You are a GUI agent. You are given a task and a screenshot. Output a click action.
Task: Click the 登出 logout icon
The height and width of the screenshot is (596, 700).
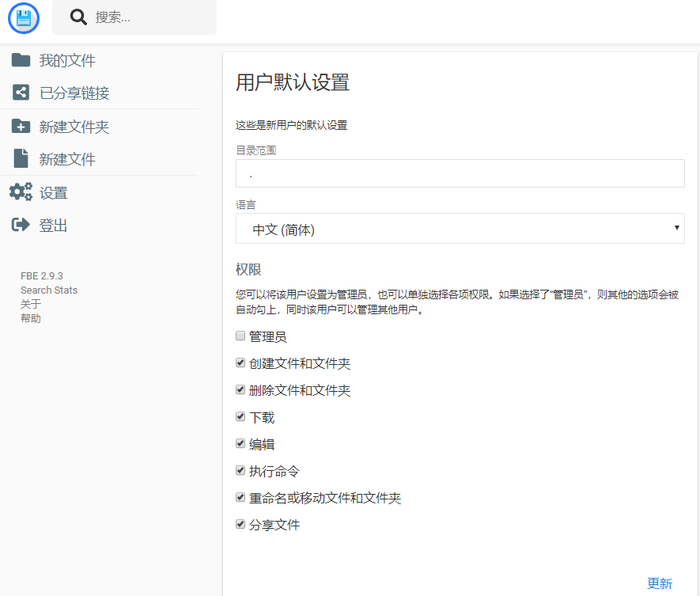(x=21, y=225)
